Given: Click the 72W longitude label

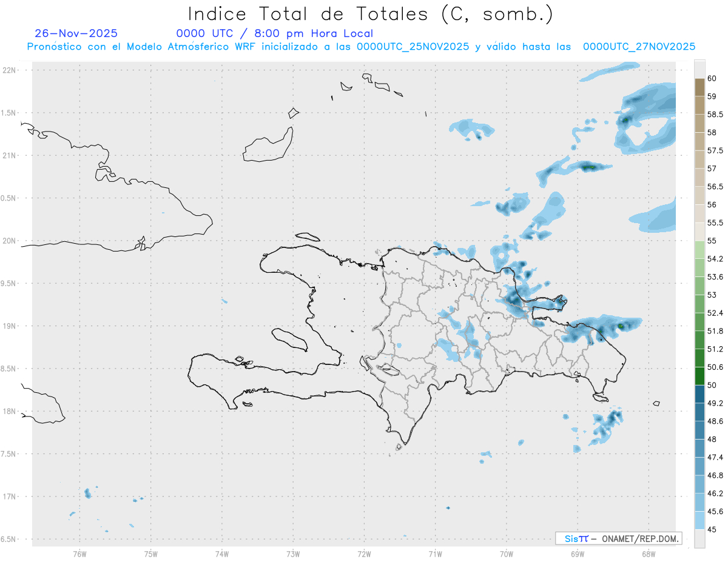Looking at the screenshot, I should click(x=364, y=554).
